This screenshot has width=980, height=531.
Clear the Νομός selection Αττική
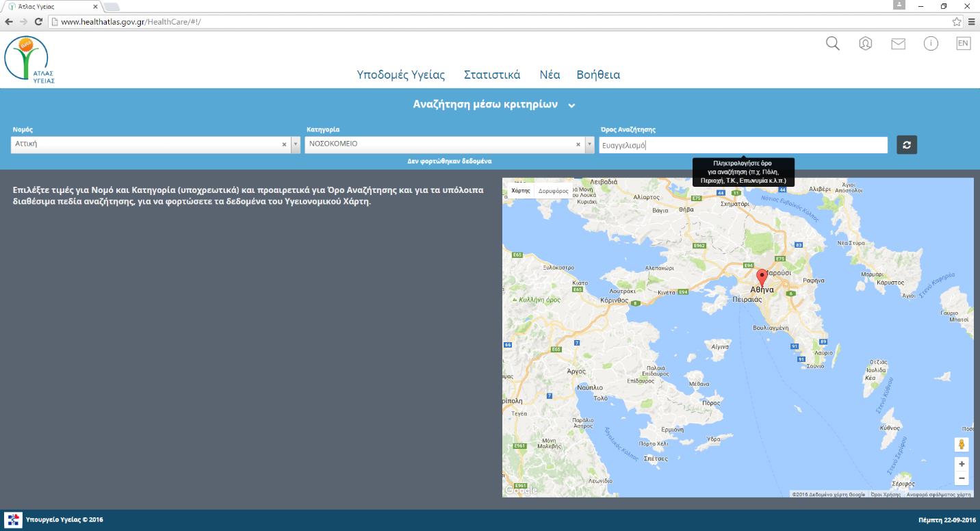click(x=284, y=144)
